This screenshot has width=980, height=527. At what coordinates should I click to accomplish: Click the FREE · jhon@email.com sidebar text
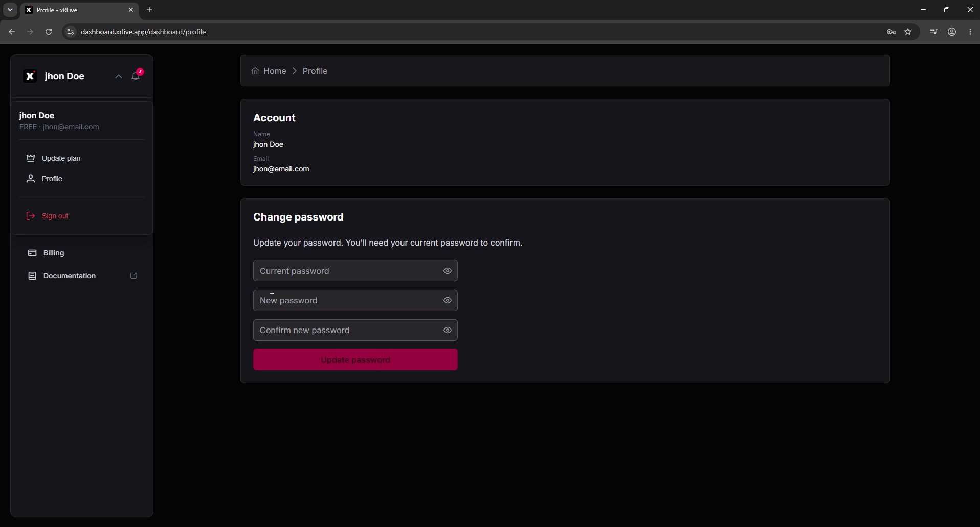(x=59, y=127)
